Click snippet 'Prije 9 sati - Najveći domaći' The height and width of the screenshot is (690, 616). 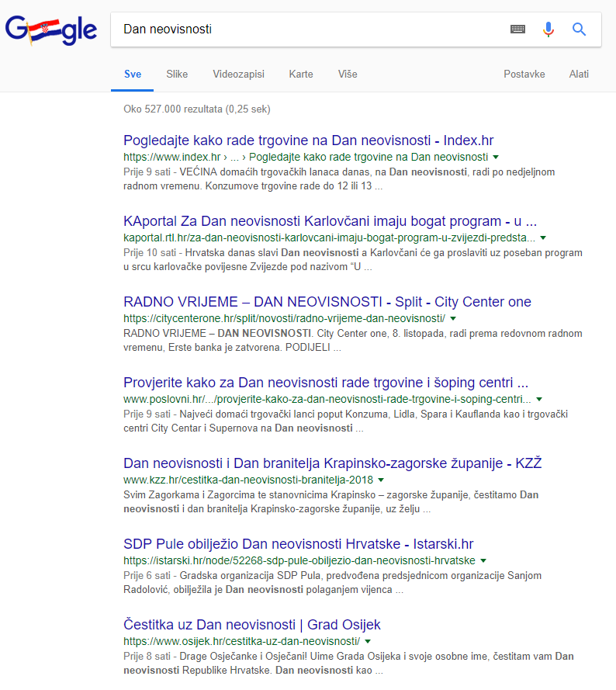coord(345,421)
